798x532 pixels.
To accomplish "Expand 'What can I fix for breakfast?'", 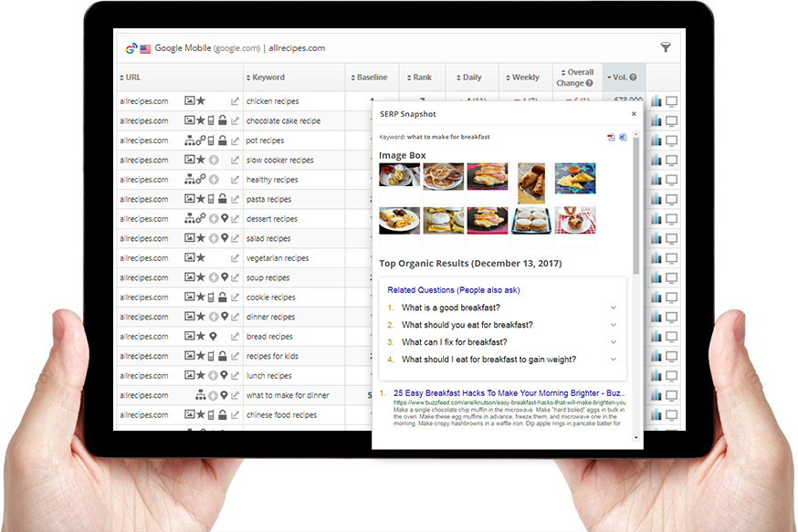I will pos(613,342).
